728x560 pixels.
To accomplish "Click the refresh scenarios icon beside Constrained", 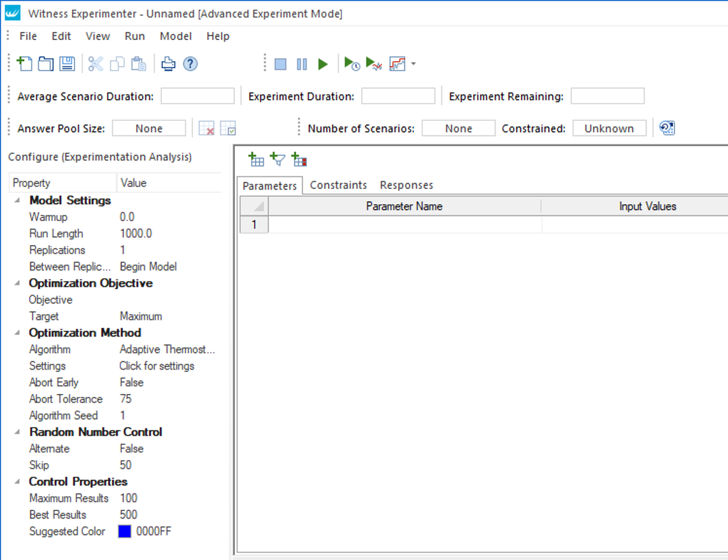I will [667, 129].
